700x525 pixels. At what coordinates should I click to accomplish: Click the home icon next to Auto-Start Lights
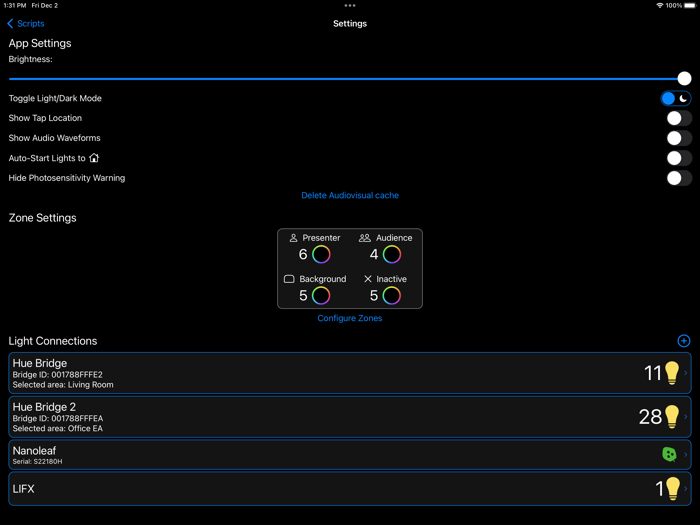click(94, 158)
